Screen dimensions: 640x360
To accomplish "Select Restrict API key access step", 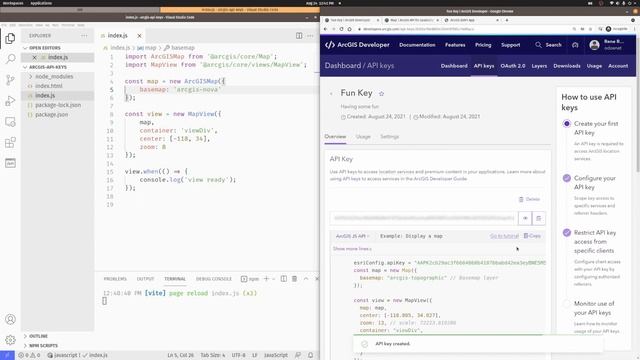I will (x=567, y=233).
